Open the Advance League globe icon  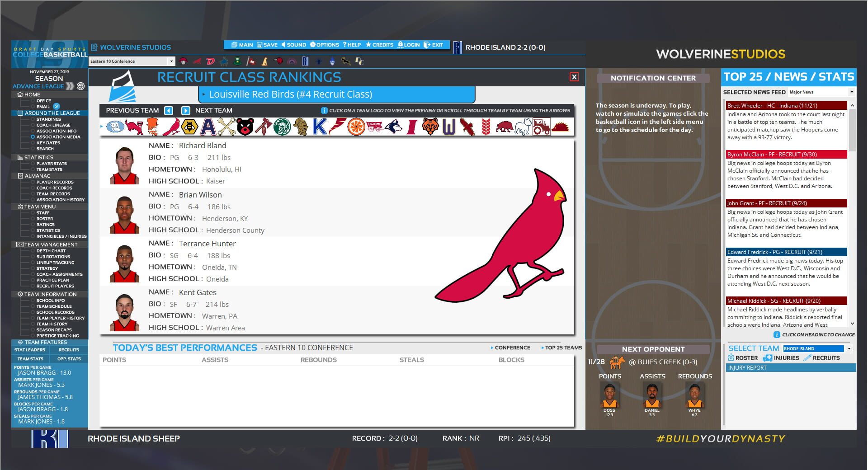coord(80,86)
